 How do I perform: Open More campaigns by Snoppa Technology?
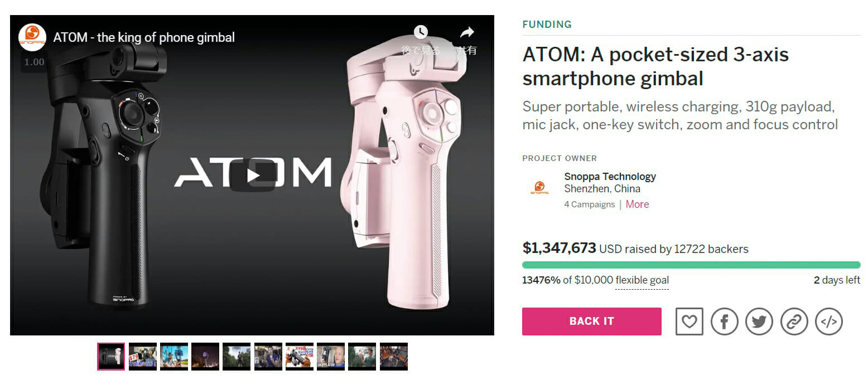(x=637, y=204)
